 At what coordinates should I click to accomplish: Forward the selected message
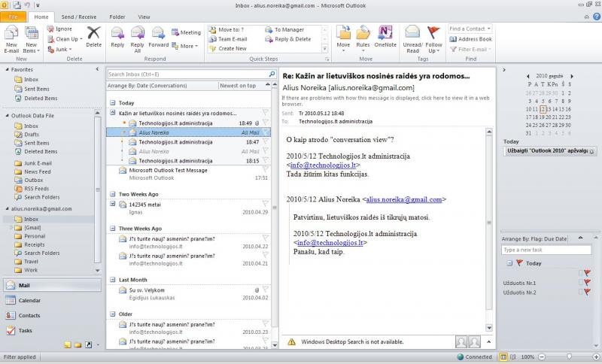click(x=158, y=37)
